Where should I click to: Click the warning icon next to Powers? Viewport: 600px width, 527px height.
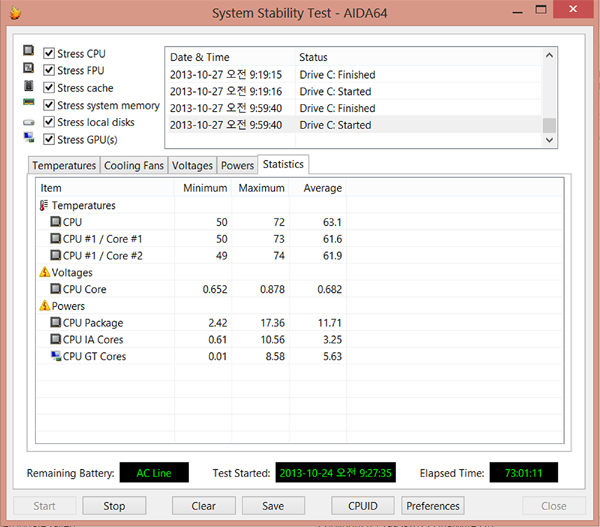(44, 305)
